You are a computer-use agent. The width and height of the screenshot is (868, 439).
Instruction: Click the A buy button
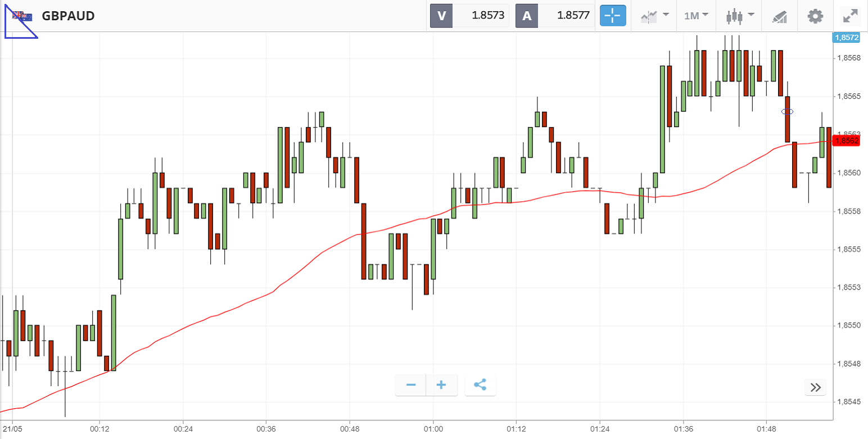pyautogui.click(x=527, y=16)
